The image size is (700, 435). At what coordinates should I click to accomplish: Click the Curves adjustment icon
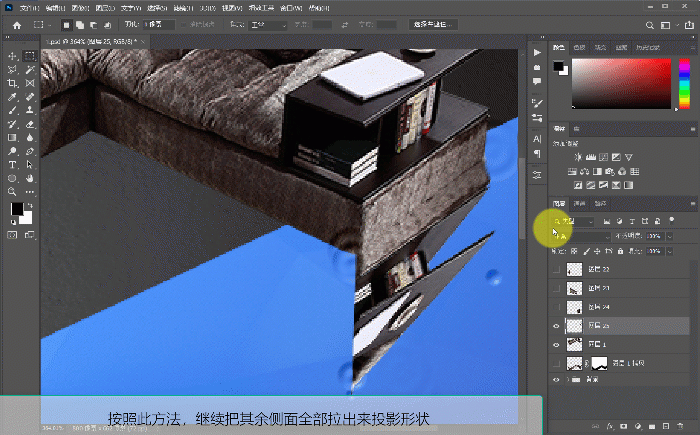603,157
